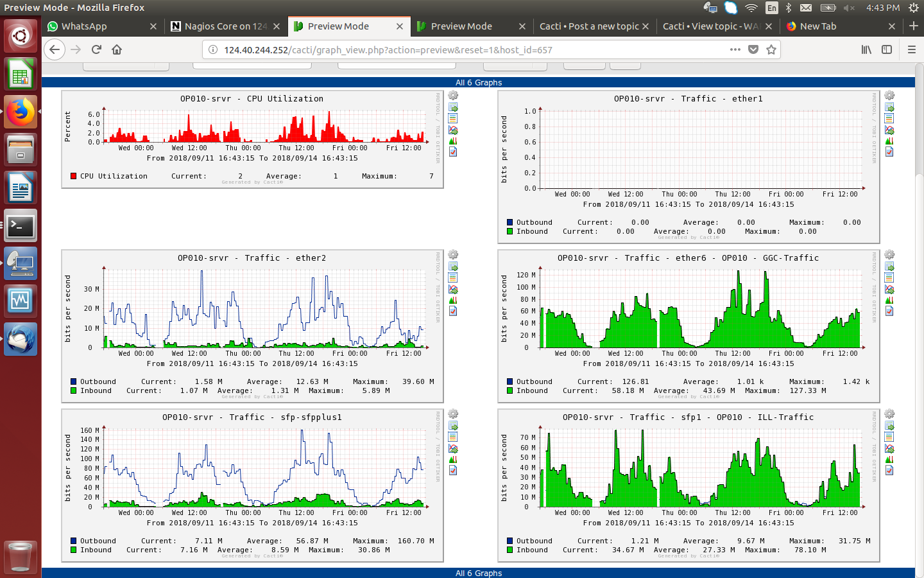Screen dimensions: 924x578
Task: Open LibreOffice Calc from the launcher
Action: (x=21, y=75)
